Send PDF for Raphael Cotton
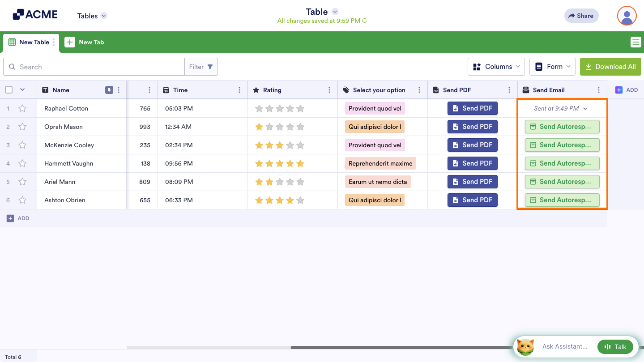This screenshot has height=362, width=644. 473,108
